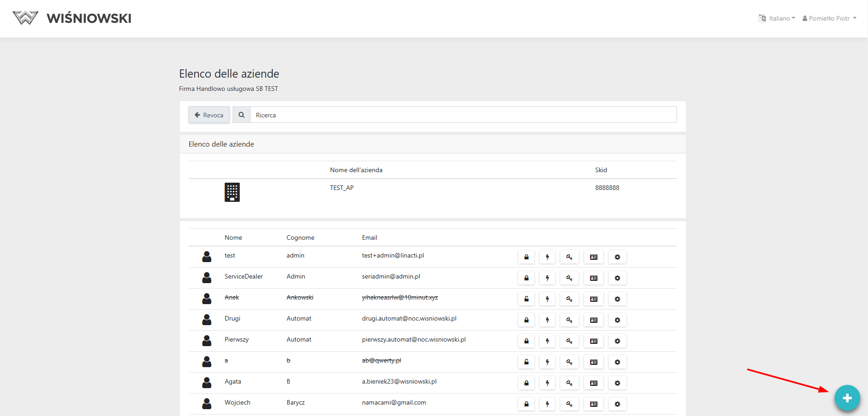Toggle the open lock for user a b

(526, 362)
